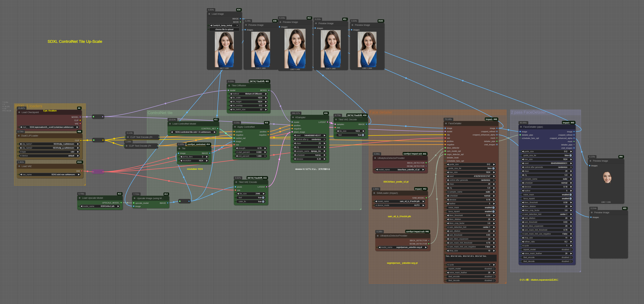Click the strength value in Apply ControlNet
Image resolution: width=644 pixels, height=304 pixels.
coord(259,148)
